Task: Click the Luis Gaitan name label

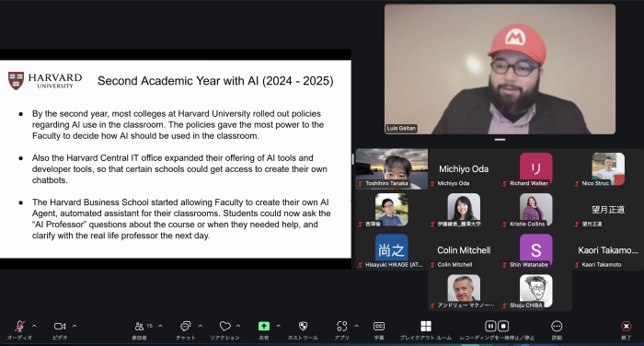Action: pyautogui.click(x=401, y=128)
